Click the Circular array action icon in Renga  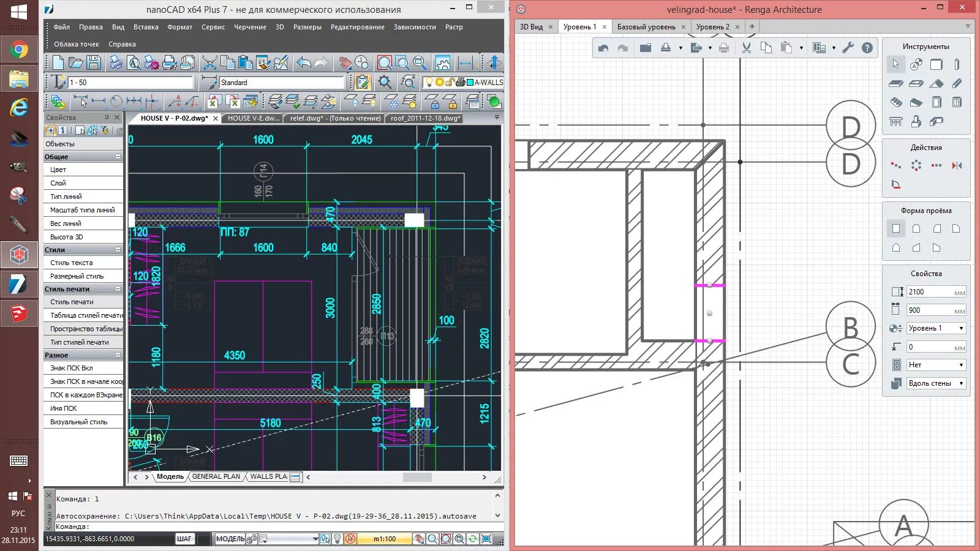pos(916,165)
